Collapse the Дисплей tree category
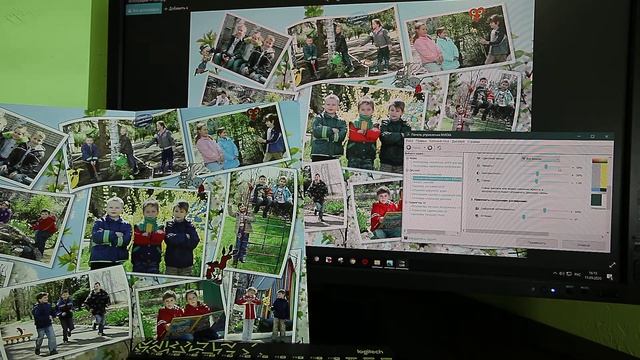The image size is (640, 360). tap(407, 171)
